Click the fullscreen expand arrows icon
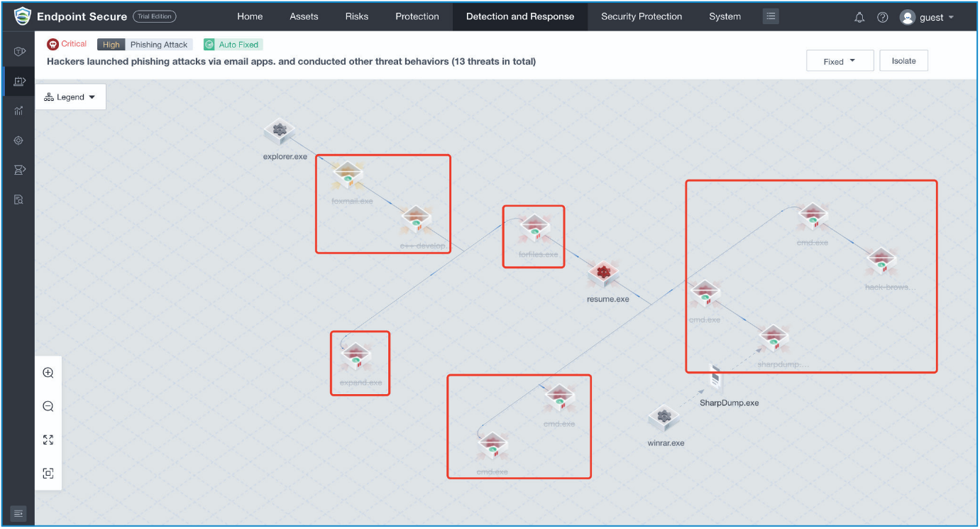The height and width of the screenshot is (529, 980). (x=48, y=440)
